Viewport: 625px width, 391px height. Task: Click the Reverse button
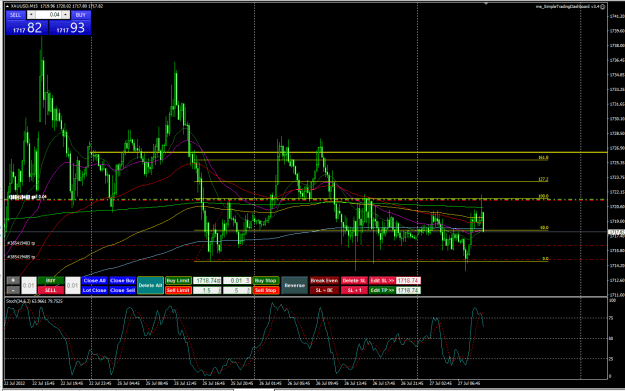295,285
